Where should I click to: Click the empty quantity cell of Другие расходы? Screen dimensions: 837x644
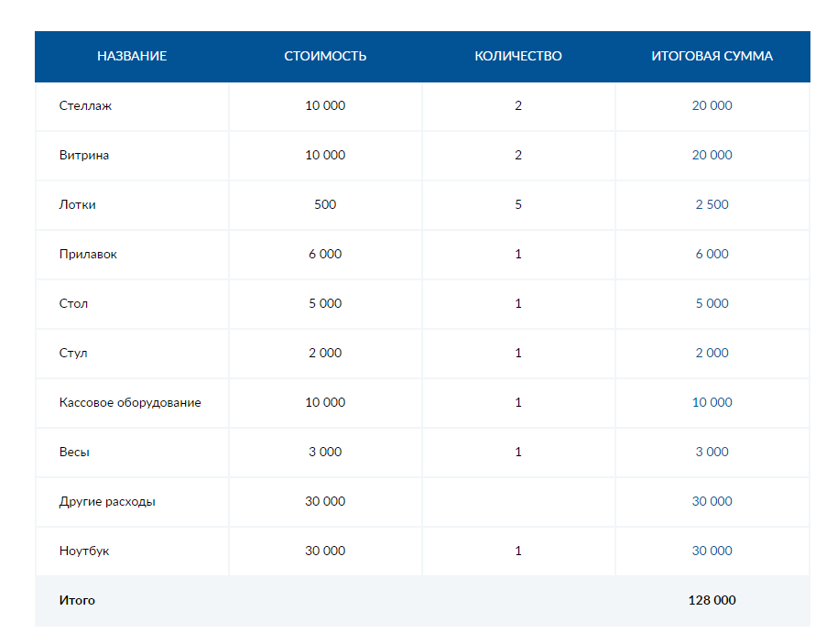coord(518,501)
